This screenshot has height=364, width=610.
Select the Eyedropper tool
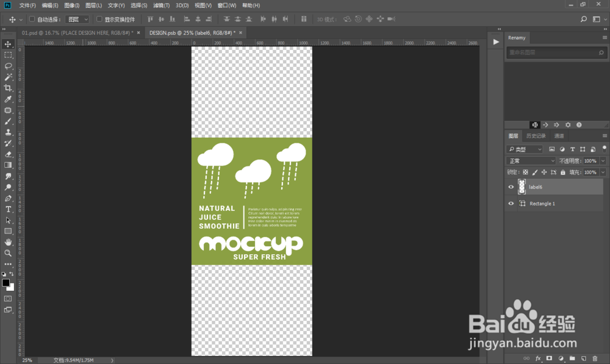[8, 99]
